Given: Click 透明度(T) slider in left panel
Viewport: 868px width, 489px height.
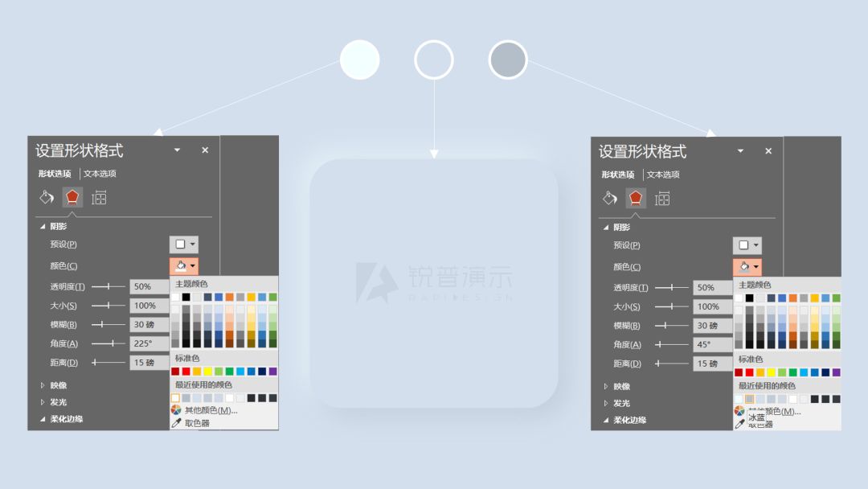Looking at the screenshot, I should [108, 286].
